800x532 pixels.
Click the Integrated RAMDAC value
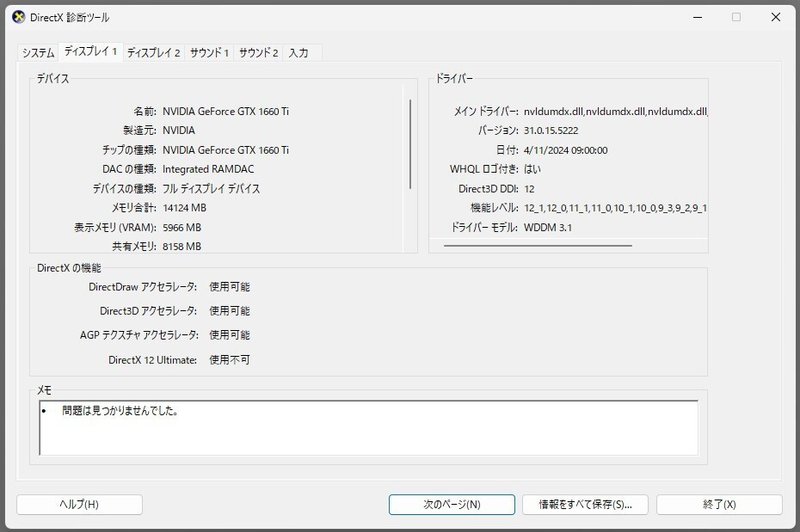point(208,169)
